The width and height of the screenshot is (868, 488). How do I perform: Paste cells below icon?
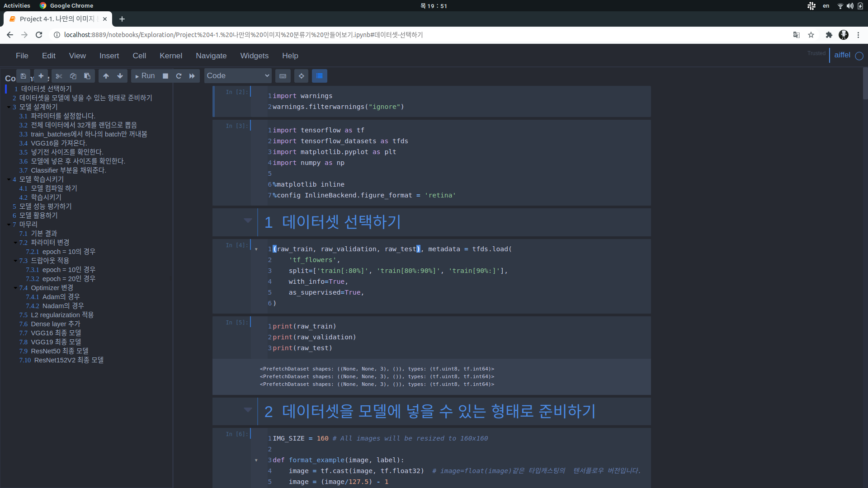coord(87,76)
